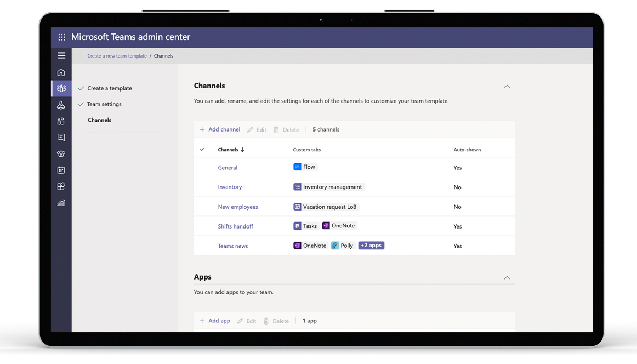This screenshot has height=364, width=637.
Task: Click the OneNote icon in Teams news row
Action: point(297,246)
